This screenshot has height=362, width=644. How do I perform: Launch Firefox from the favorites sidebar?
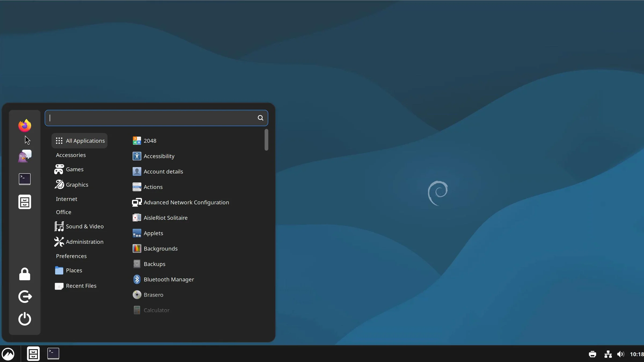click(25, 125)
